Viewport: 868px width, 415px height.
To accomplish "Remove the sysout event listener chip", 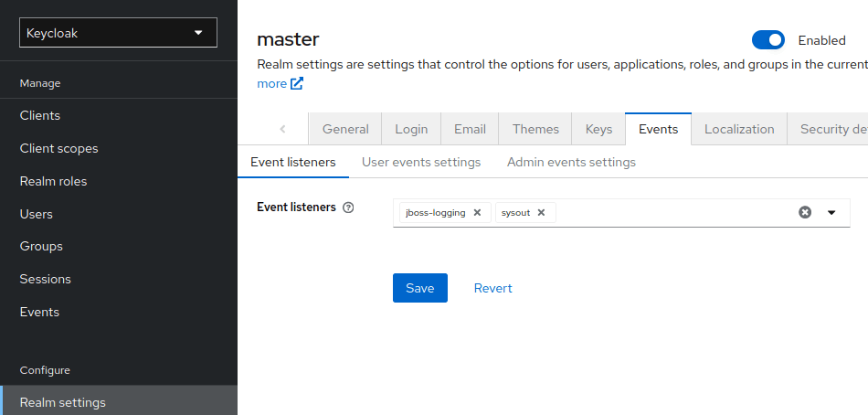I will click(542, 213).
